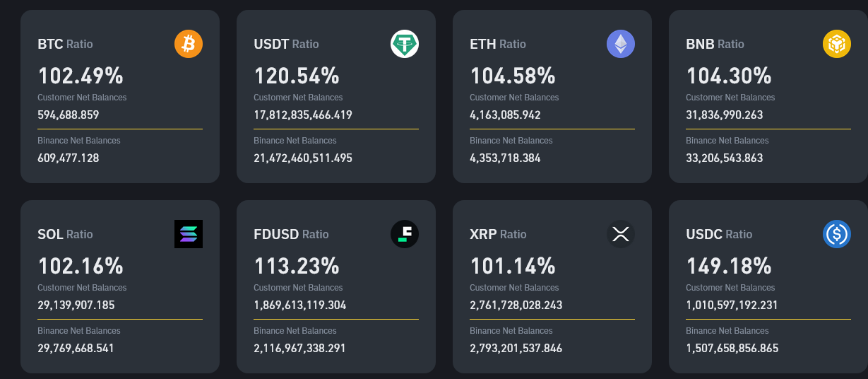Click the FDUSD black circle icon
868x379 pixels.
405,234
